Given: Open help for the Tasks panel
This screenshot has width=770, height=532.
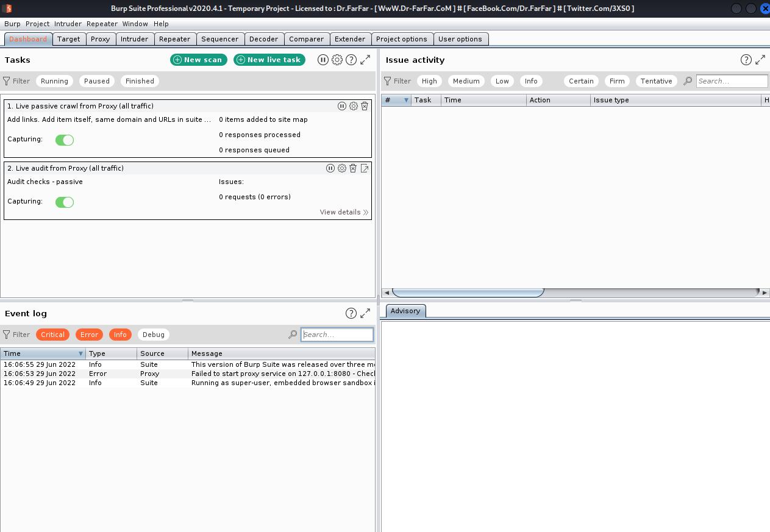Looking at the screenshot, I should point(351,60).
